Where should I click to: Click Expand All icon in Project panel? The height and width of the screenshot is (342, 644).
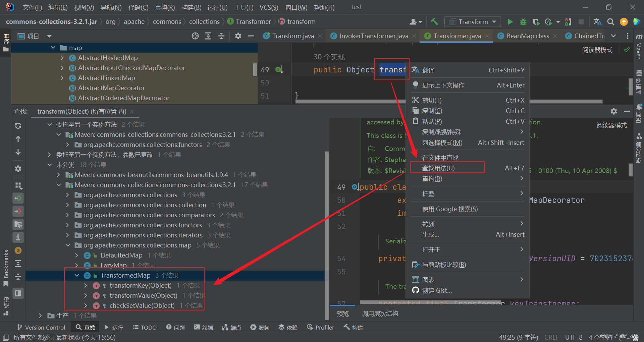coord(208,36)
